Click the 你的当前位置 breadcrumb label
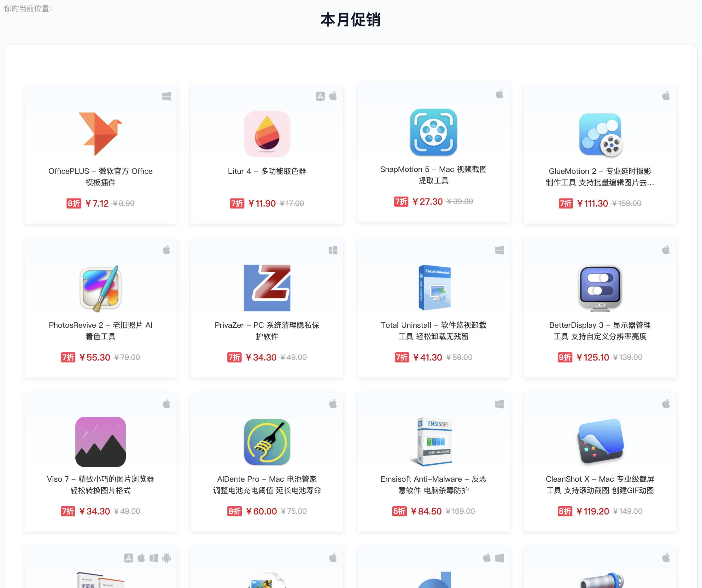The width and height of the screenshot is (702, 588). coord(28,9)
